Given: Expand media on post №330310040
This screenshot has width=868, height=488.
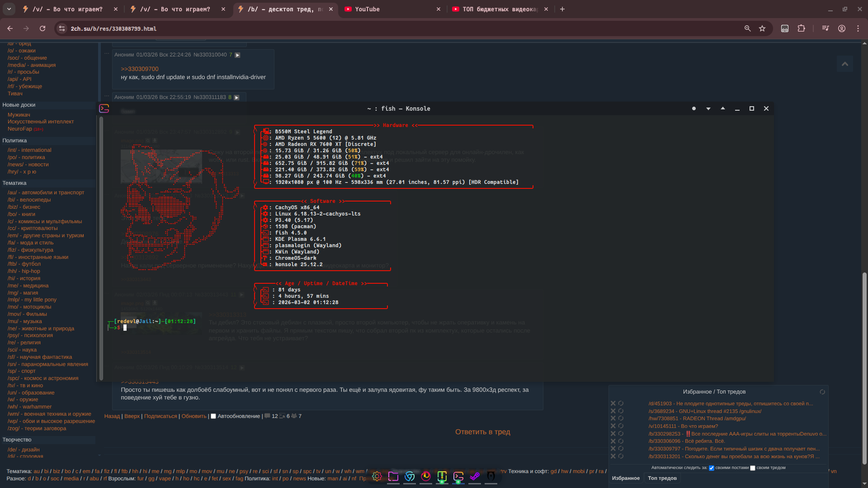Looking at the screenshot, I should tap(237, 55).
